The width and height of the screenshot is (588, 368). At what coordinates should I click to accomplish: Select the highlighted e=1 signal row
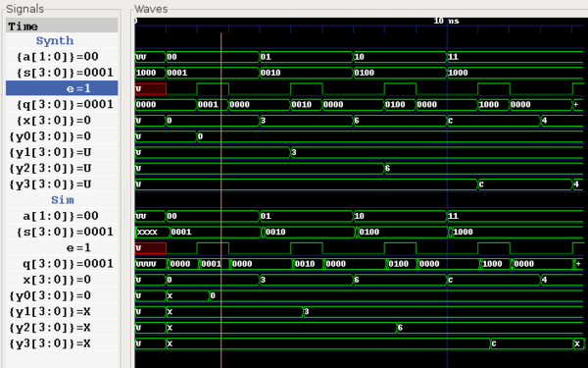point(62,88)
